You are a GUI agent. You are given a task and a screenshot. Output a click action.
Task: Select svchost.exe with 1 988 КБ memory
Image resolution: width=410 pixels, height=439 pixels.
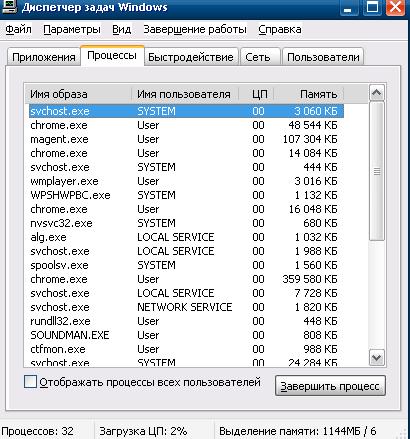click(186, 251)
